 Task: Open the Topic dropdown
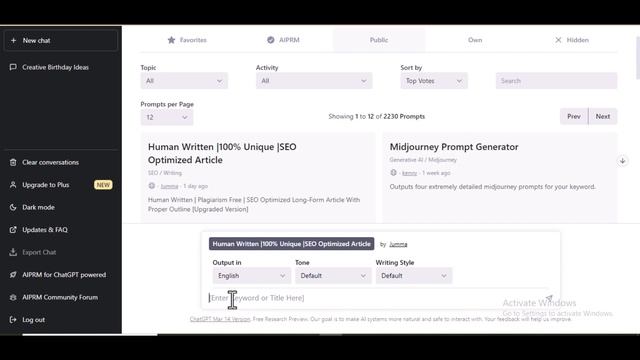tap(184, 81)
